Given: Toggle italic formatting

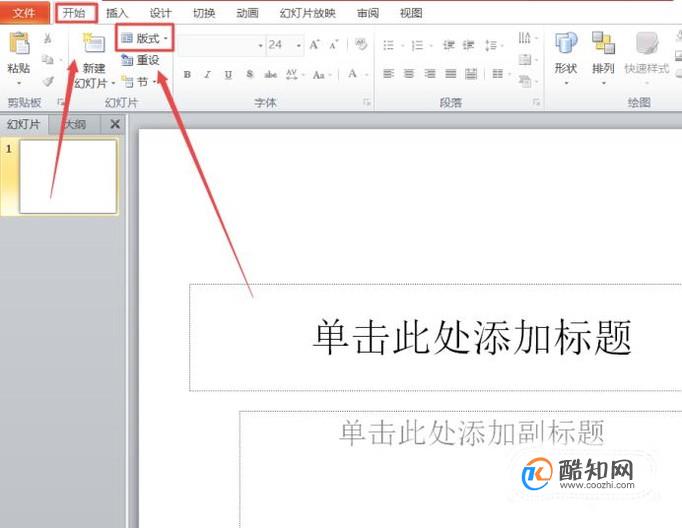Looking at the screenshot, I should click(x=207, y=74).
